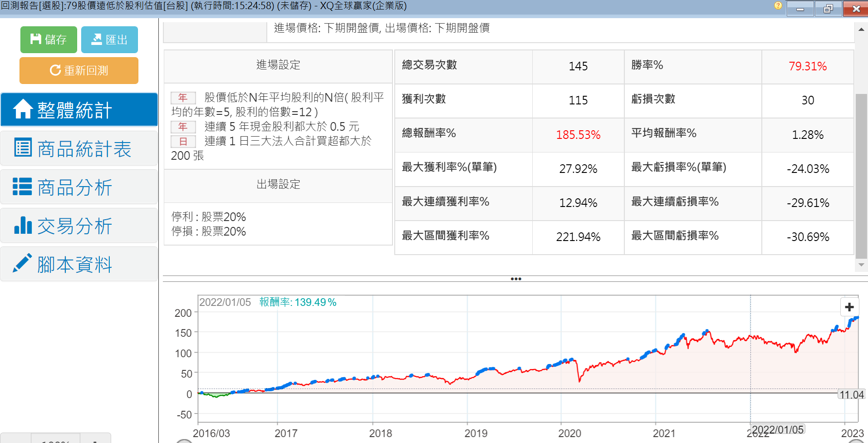868x443 pixels.
Task: Click the 2022/01/05 date marker on chart axis
Action: pos(777,430)
